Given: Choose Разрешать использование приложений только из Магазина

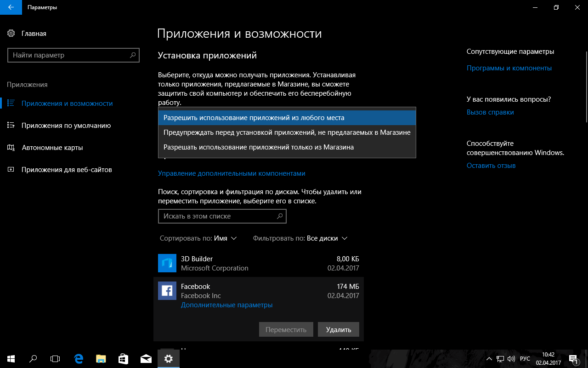Looking at the screenshot, I should tap(287, 147).
